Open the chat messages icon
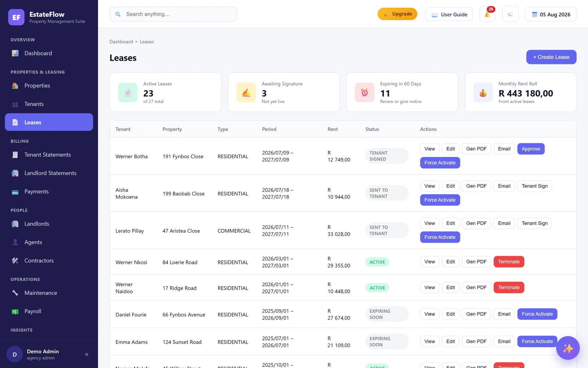The width and height of the screenshot is (588, 368). coord(510,14)
